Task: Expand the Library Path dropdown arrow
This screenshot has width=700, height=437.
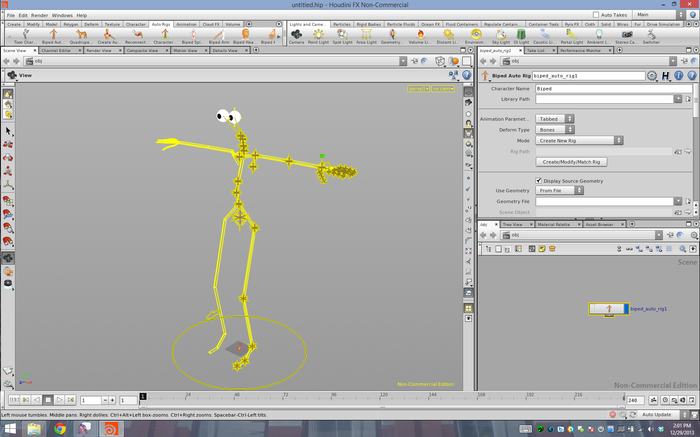Action: point(678,99)
